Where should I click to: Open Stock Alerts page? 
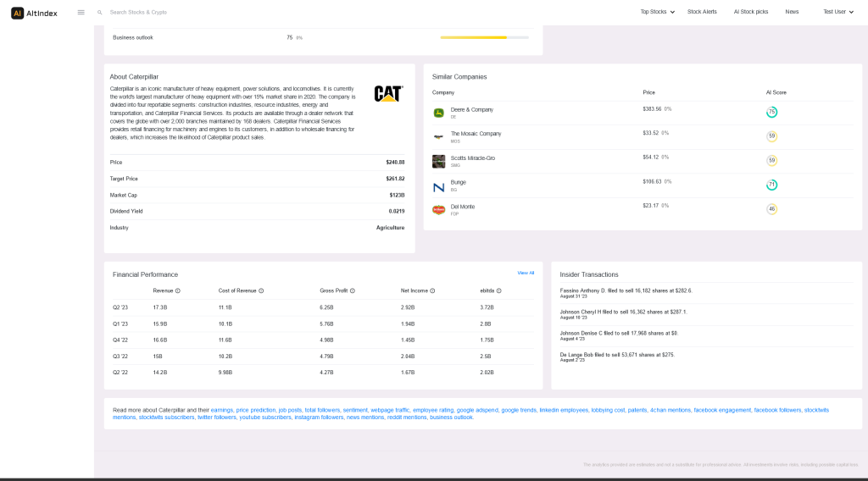coord(702,12)
